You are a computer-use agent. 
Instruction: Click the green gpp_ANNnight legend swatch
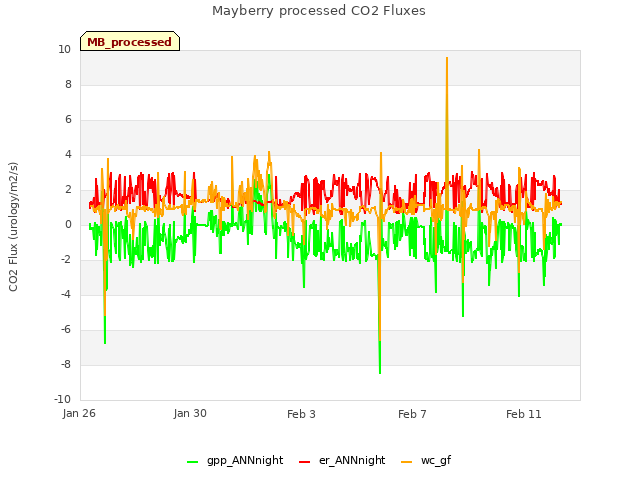pyautogui.click(x=192, y=462)
